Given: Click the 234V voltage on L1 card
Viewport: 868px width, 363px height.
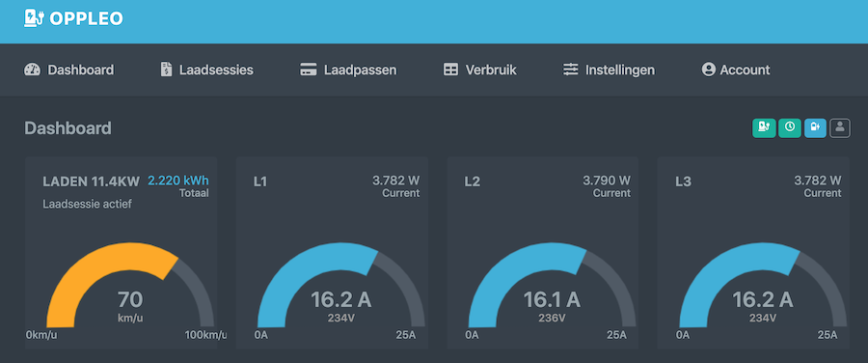Looking at the screenshot, I should coord(341,319).
